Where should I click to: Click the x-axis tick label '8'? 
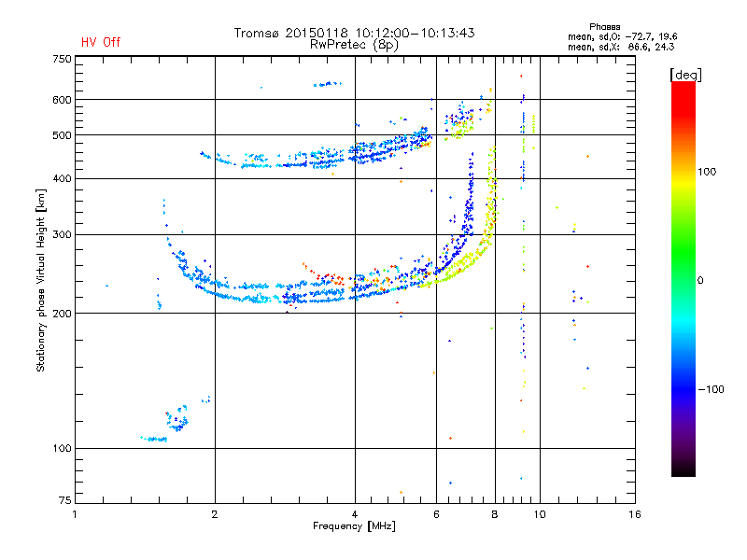pos(495,514)
